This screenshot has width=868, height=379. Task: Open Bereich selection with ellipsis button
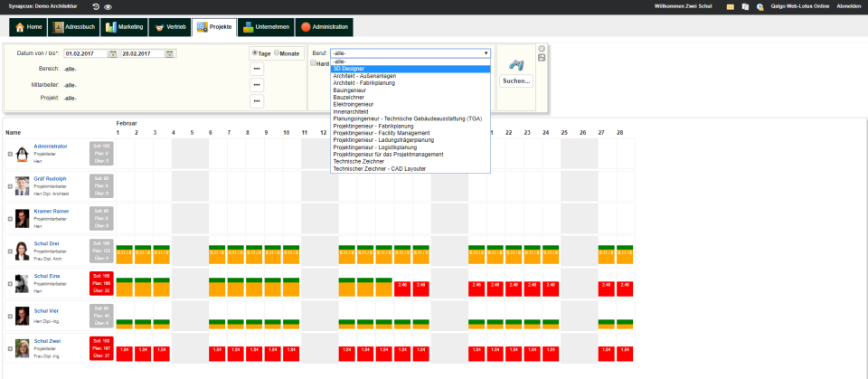coord(257,70)
